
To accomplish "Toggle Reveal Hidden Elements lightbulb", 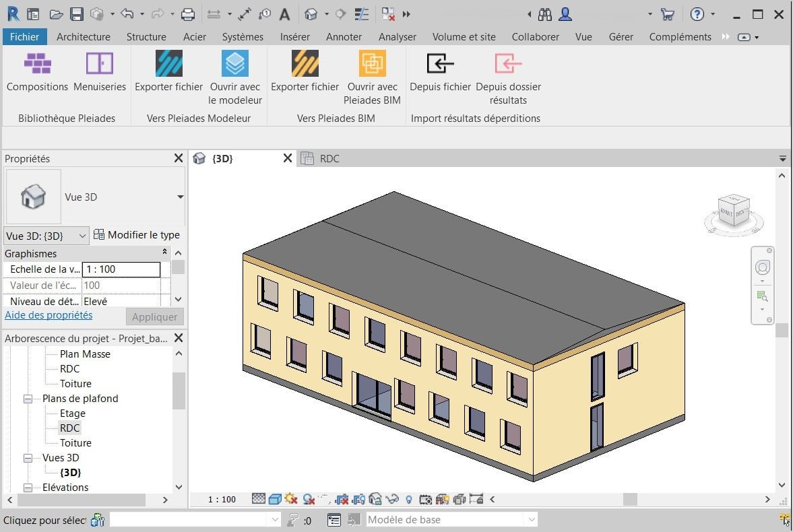I will (410, 499).
